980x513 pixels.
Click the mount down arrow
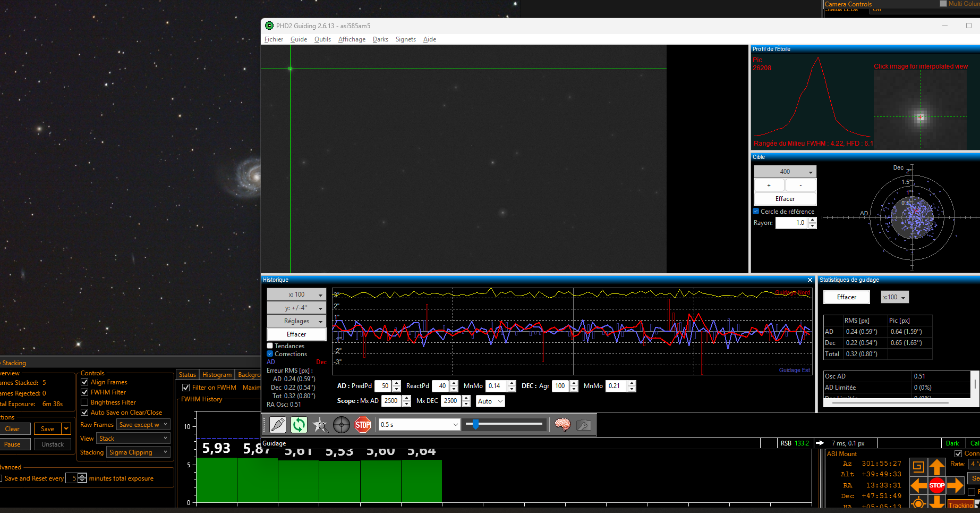pyautogui.click(x=937, y=502)
